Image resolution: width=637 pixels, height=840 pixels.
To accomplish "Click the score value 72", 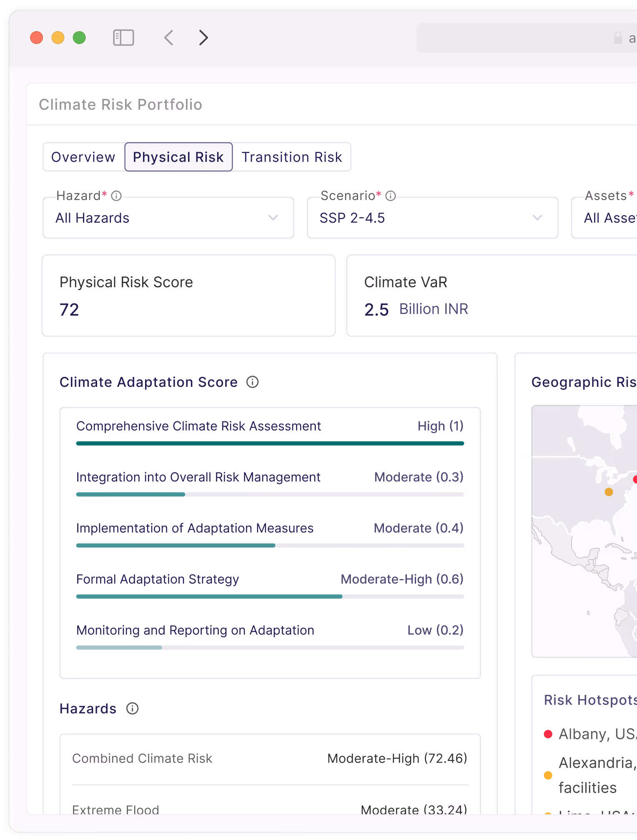I will (x=69, y=310).
